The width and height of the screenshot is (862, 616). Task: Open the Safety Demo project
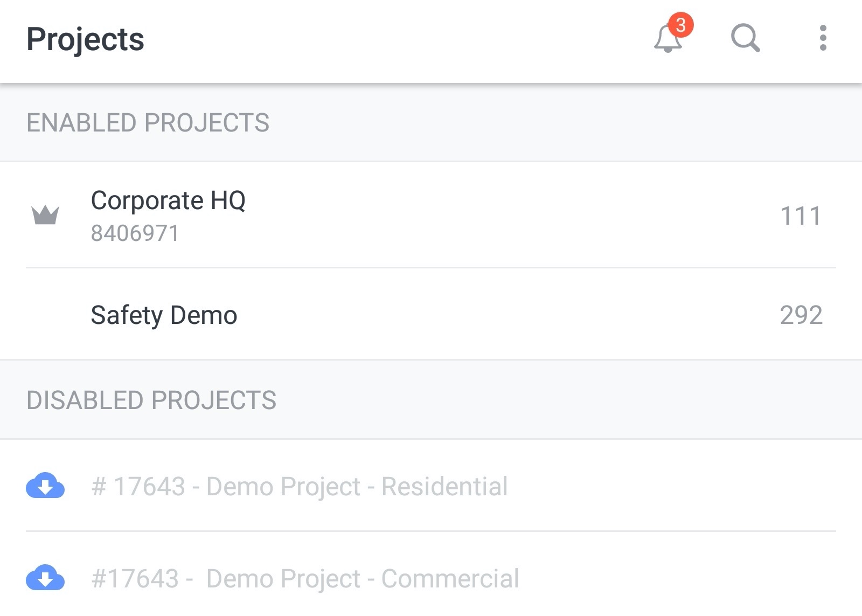[x=431, y=314]
